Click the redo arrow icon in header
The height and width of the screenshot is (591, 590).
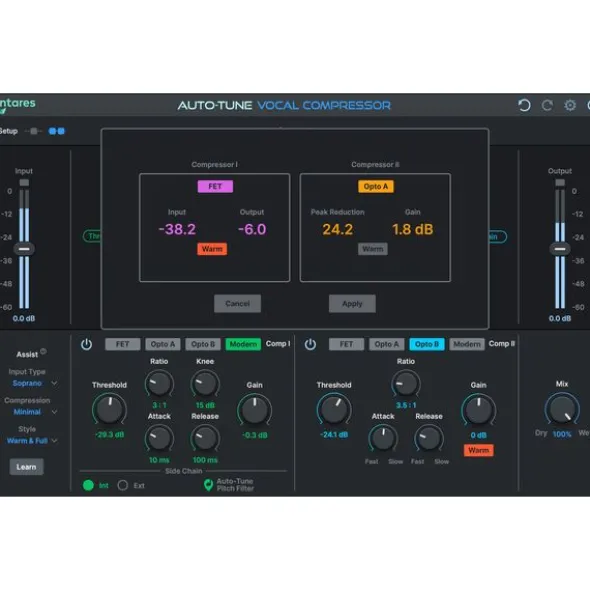coord(547,105)
